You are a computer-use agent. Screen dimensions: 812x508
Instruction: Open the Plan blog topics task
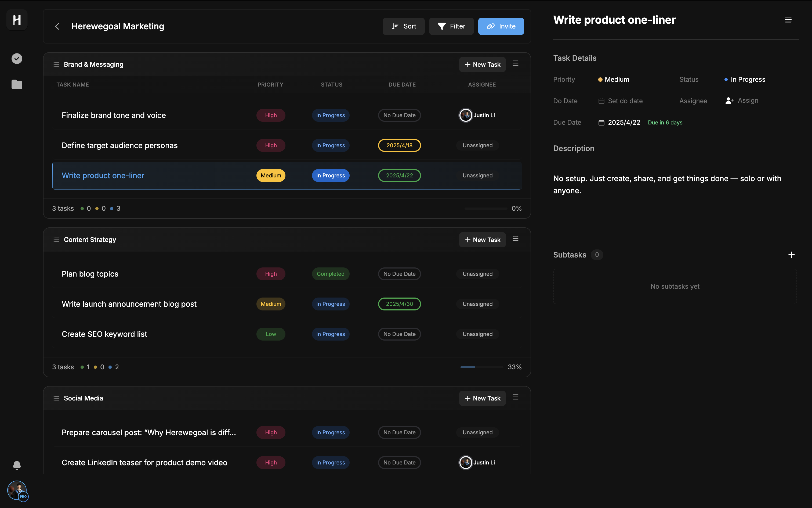click(90, 274)
